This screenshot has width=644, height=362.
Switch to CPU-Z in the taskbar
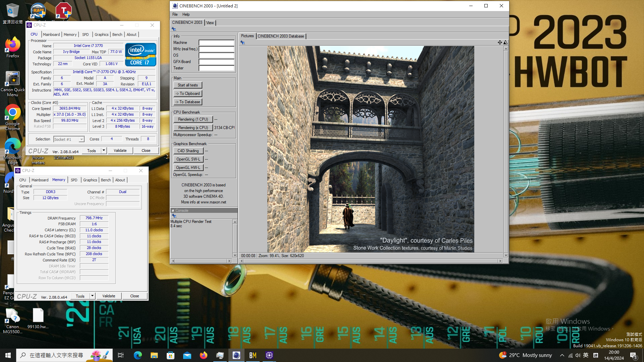coord(269,355)
